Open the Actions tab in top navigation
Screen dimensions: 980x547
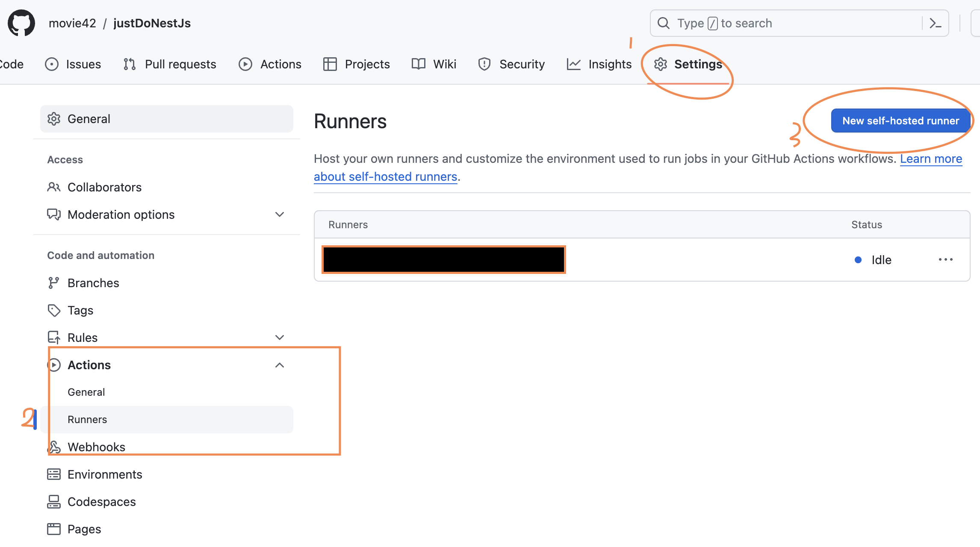click(x=270, y=64)
